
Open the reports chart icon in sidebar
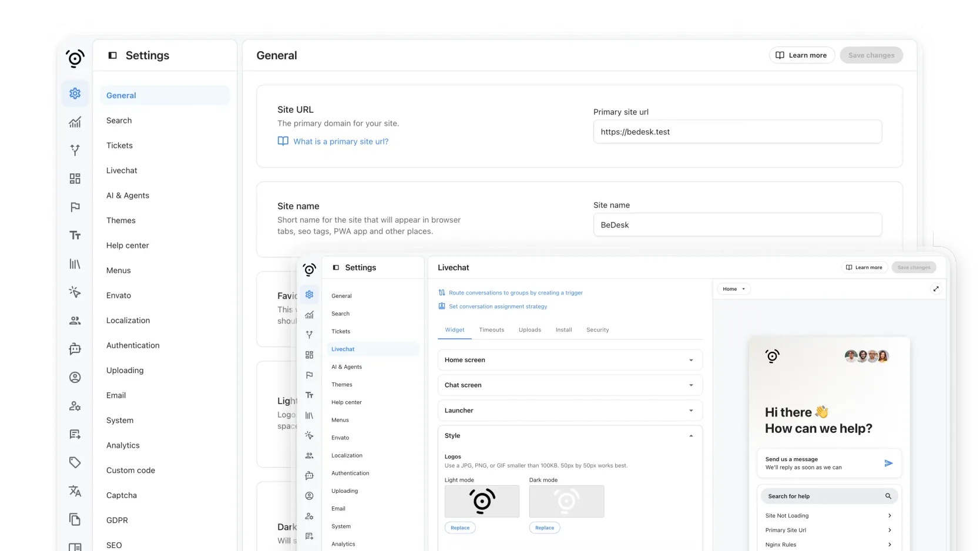75,122
